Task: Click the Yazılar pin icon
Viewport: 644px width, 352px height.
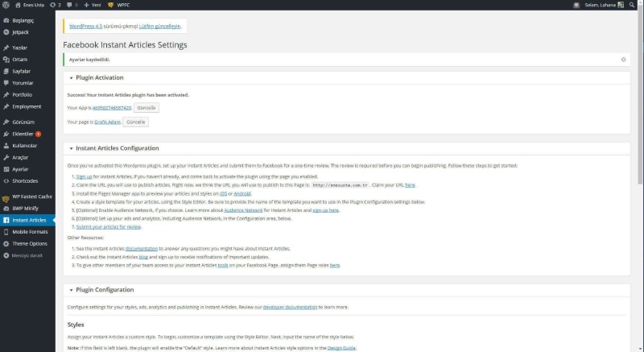Action: pos(6,48)
